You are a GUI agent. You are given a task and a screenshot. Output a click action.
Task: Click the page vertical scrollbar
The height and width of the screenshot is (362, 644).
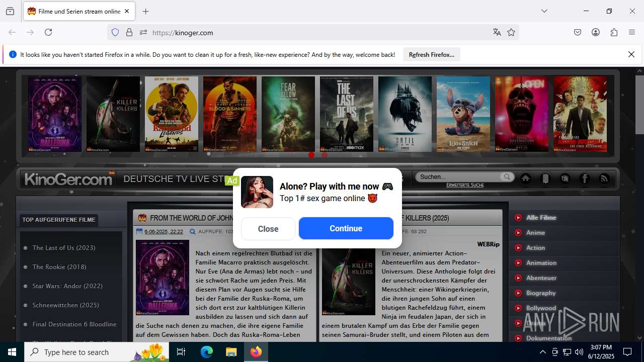pos(639,105)
